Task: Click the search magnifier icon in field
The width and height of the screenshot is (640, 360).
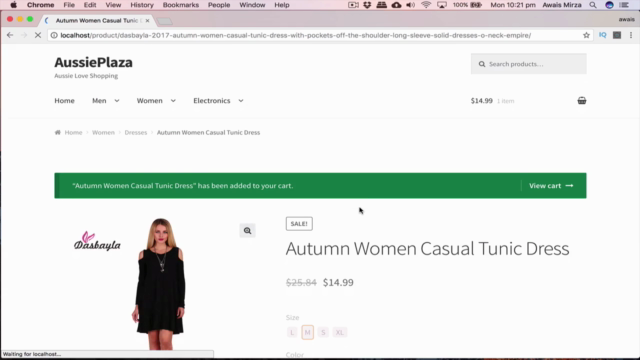Action: (482, 64)
